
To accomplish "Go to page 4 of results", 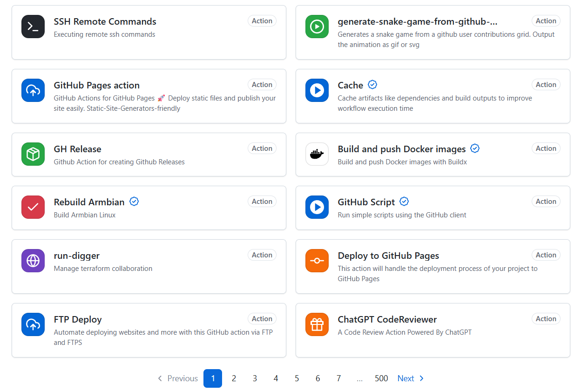I will pos(276,378).
